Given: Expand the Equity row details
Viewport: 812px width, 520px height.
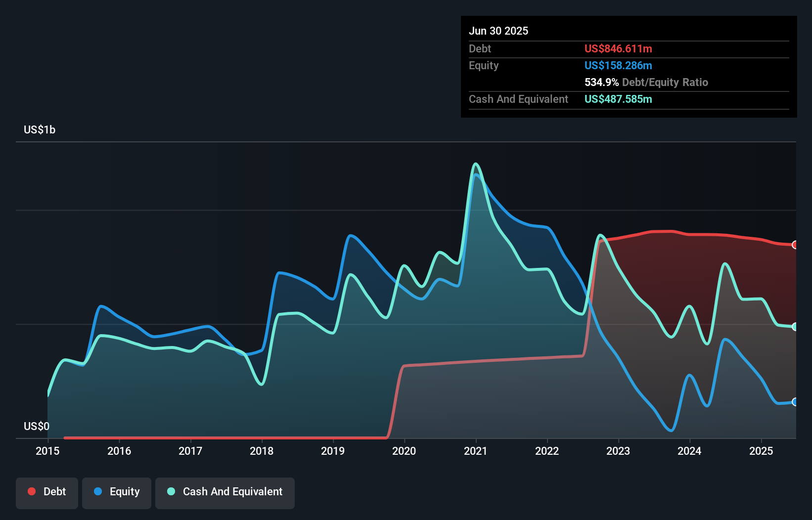Looking at the screenshot, I should point(484,65).
